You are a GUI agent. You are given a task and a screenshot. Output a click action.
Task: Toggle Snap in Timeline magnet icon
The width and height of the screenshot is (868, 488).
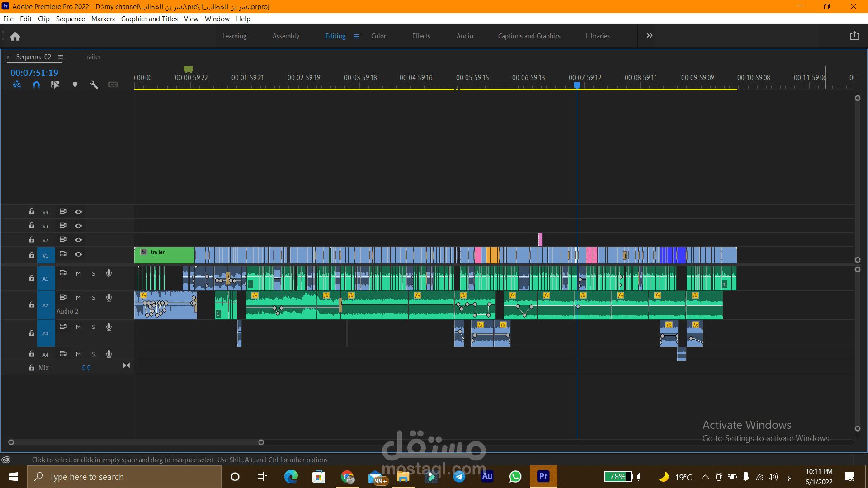pos(36,84)
